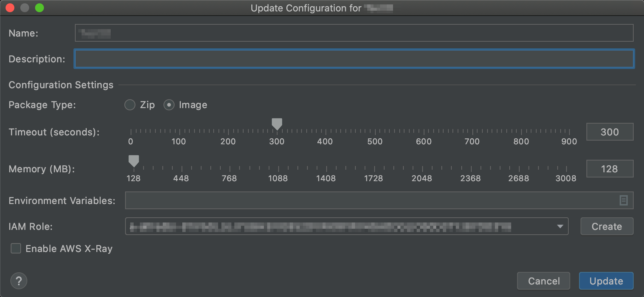This screenshot has width=644, height=297.
Task: Click the Memory slider handle
Action: pos(134,161)
